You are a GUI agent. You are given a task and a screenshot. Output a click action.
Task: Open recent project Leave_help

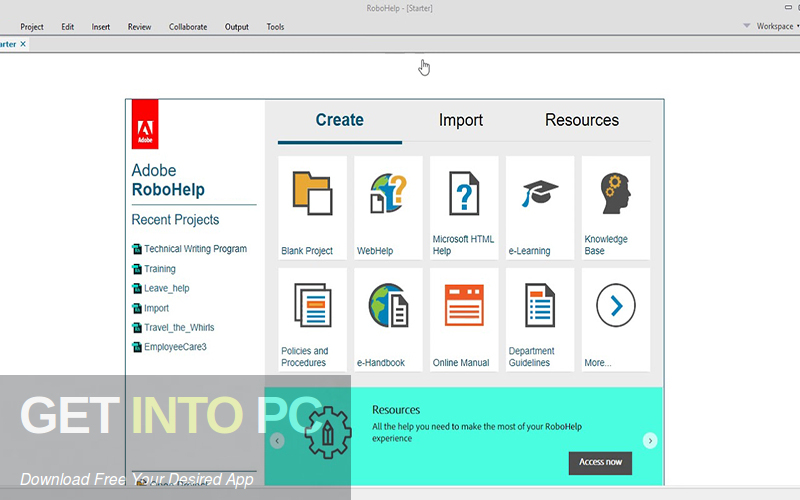166,288
